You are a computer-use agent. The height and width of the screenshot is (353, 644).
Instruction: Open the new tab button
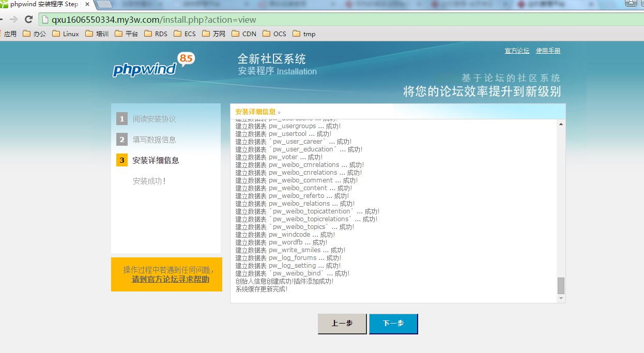105,4
